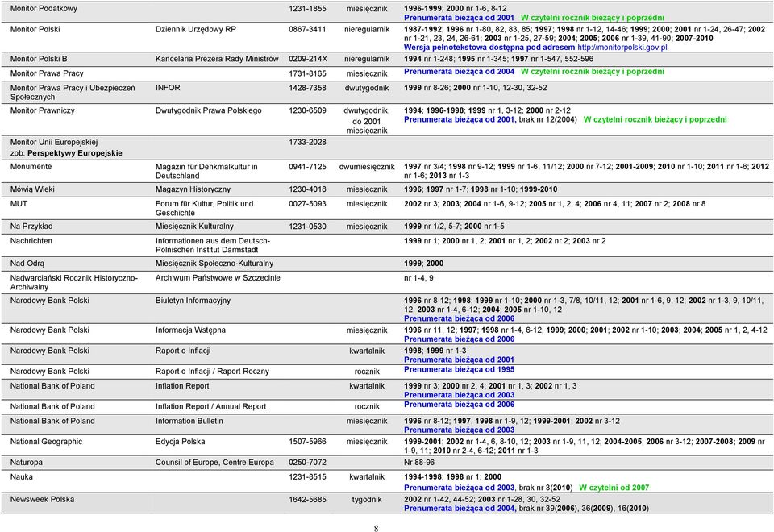Select the title "Monitor Unii Europejskiej"
The image size is (774, 532).
coord(54,142)
